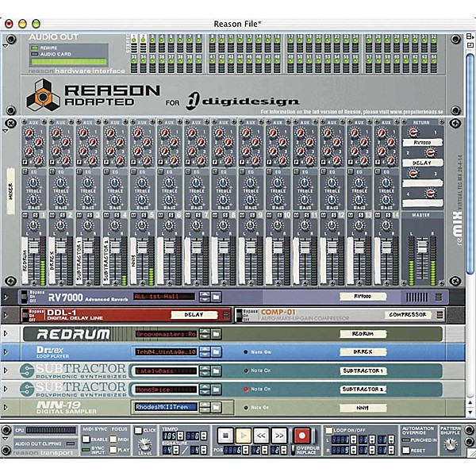The width and height of the screenshot is (476, 476).
Task: Click the SUBTRACTOR 1 device name label
Action: point(363,370)
